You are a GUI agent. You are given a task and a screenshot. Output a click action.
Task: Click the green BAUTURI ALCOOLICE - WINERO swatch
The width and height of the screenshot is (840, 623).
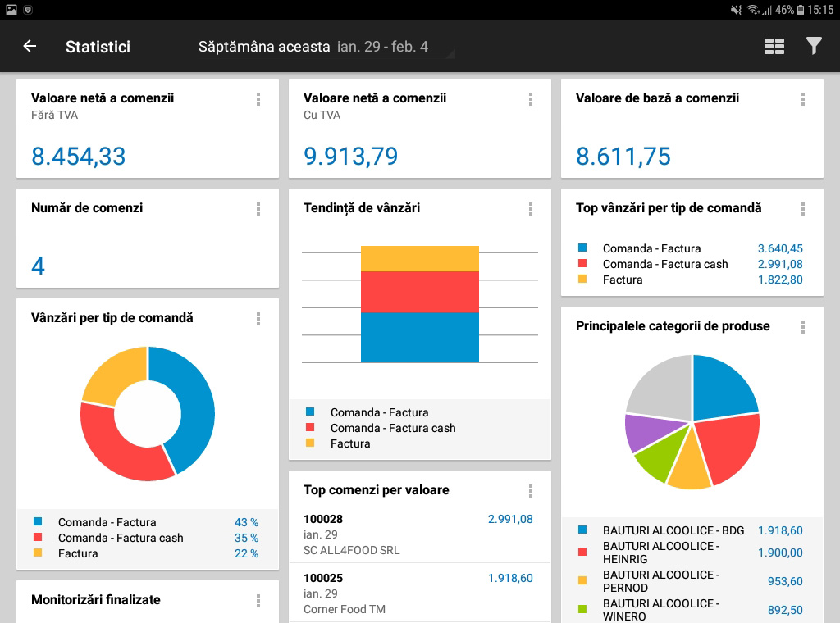click(x=582, y=609)
